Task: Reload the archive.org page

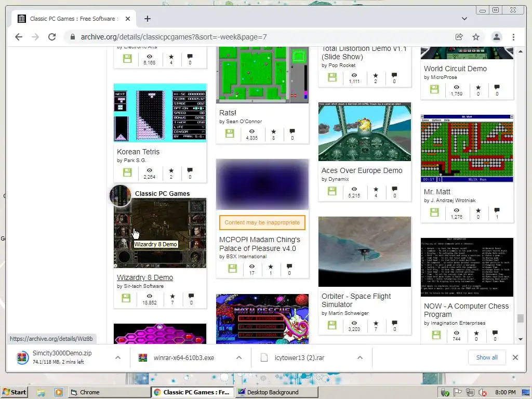Action: point(52,37)
